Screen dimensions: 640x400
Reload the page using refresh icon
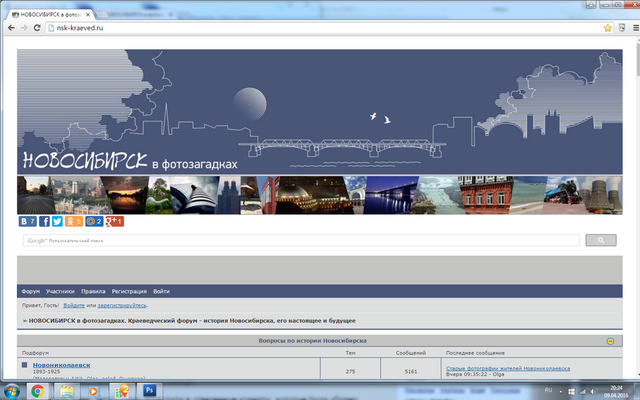click(38, 28)
